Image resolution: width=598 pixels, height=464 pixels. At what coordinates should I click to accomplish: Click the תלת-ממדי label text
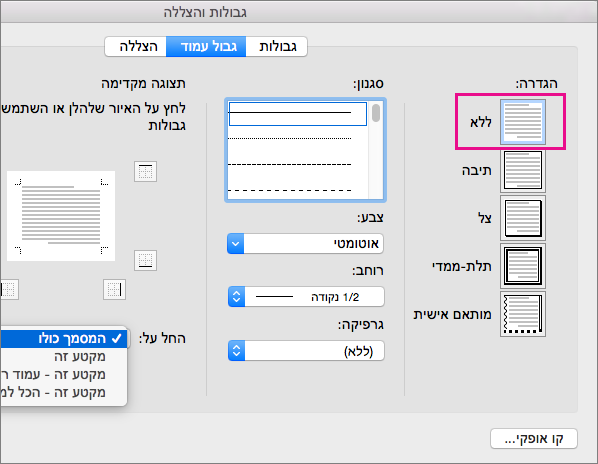pos(462,267)
